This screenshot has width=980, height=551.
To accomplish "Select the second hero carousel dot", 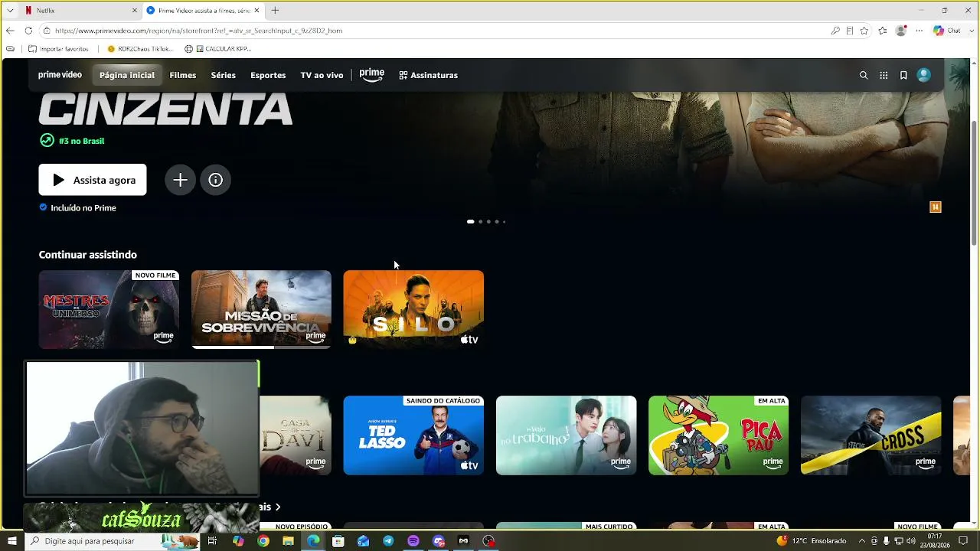I will pos(480,222).
